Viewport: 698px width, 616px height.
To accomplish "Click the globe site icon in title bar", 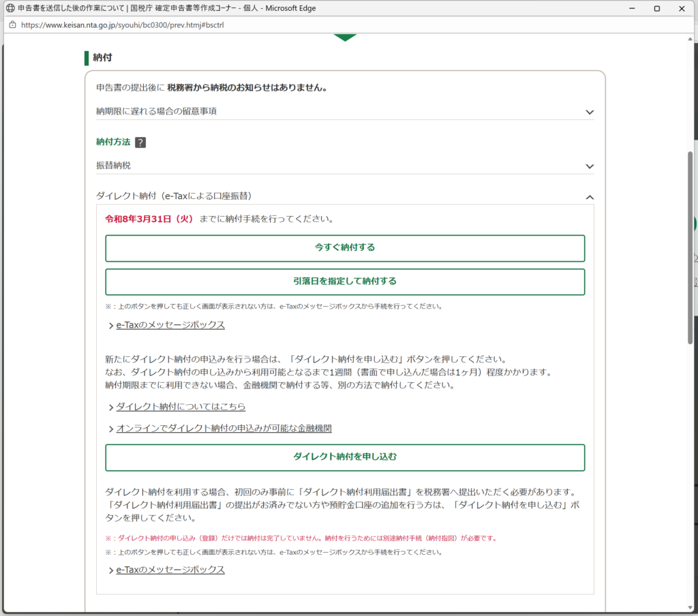I will pyautogui.click(x=10, y=8).
